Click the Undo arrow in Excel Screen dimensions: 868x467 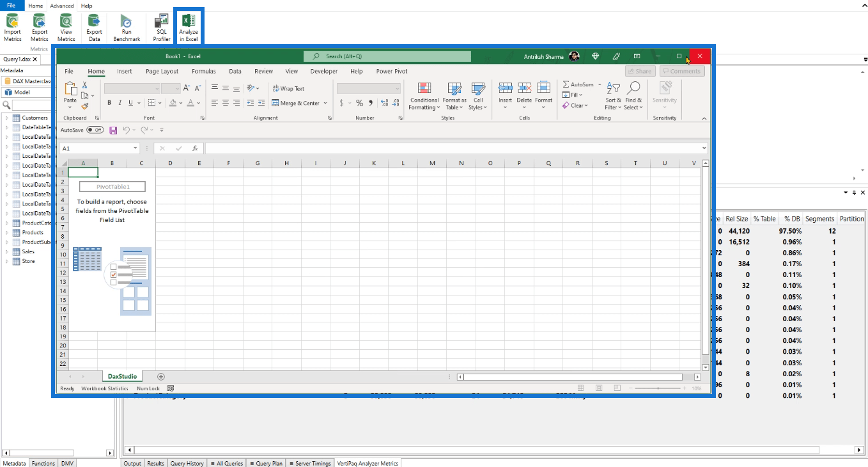click(x=127, y=130)
